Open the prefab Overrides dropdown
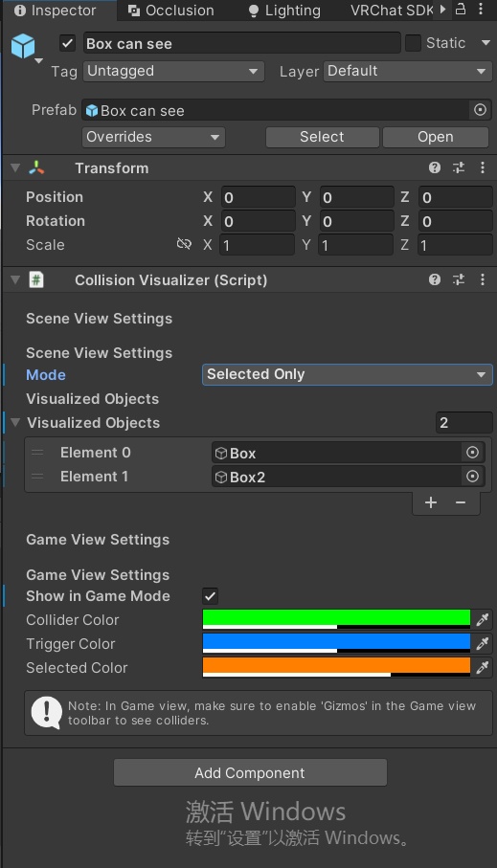This screenshot has width=497, height=868. [153, 137]
